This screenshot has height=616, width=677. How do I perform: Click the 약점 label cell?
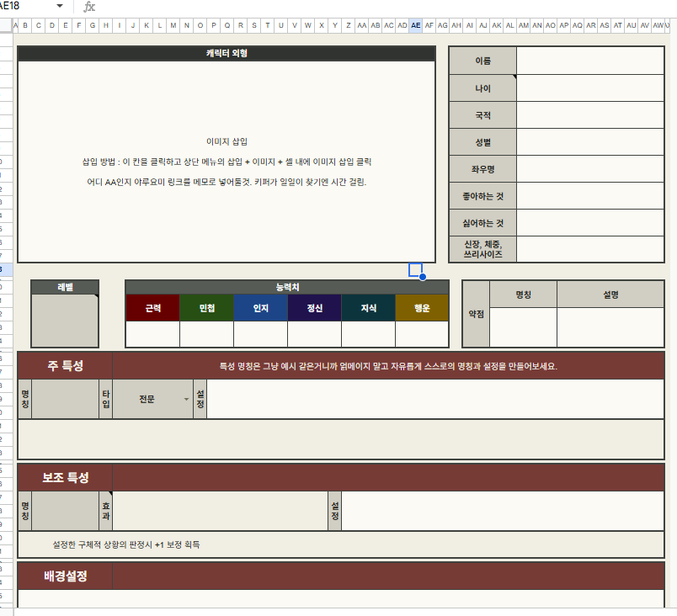[477, 314]
